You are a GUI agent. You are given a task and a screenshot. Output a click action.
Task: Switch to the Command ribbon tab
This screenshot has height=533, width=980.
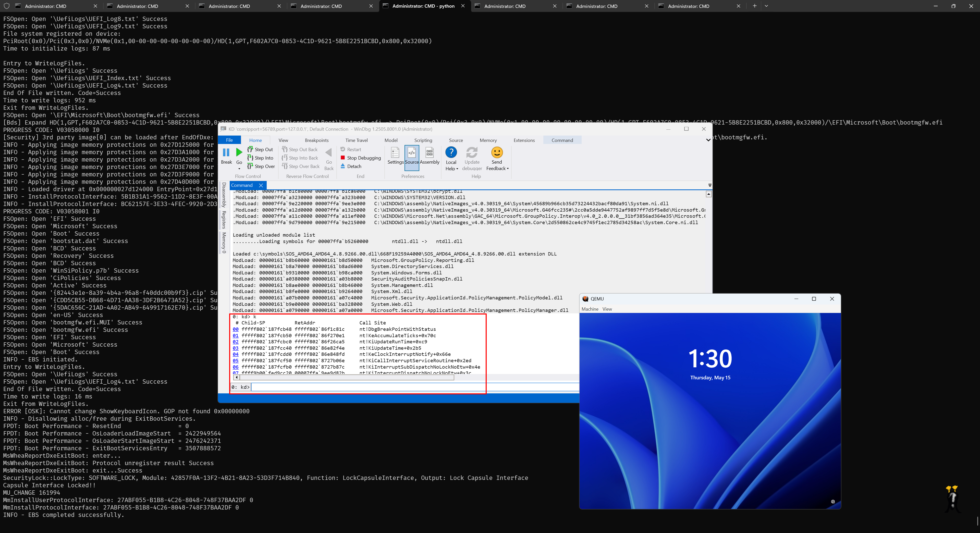562,140
